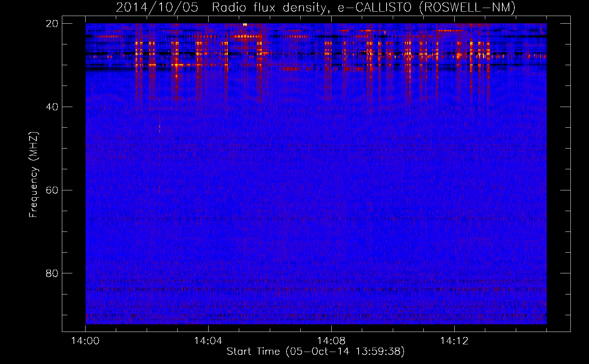Click the '14:00' time tick label
The width and height of the screenshot is (589, 364).
tap(85, 341)
